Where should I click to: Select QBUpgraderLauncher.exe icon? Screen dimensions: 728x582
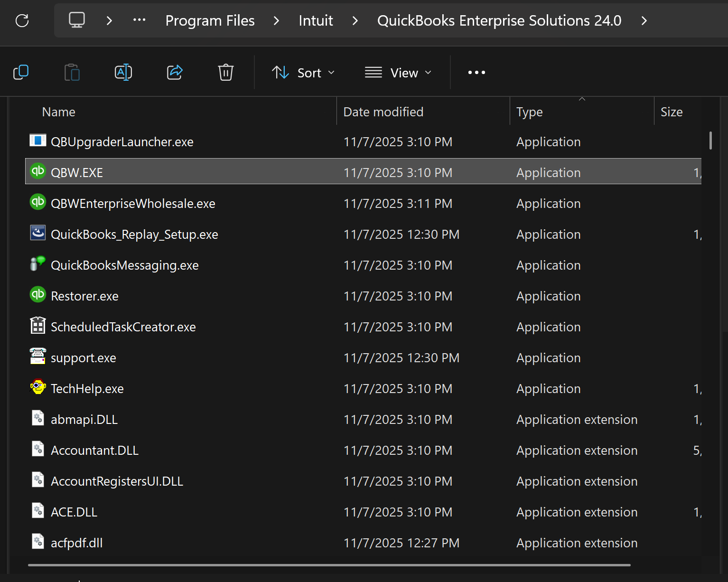click(x=38, y=141)
